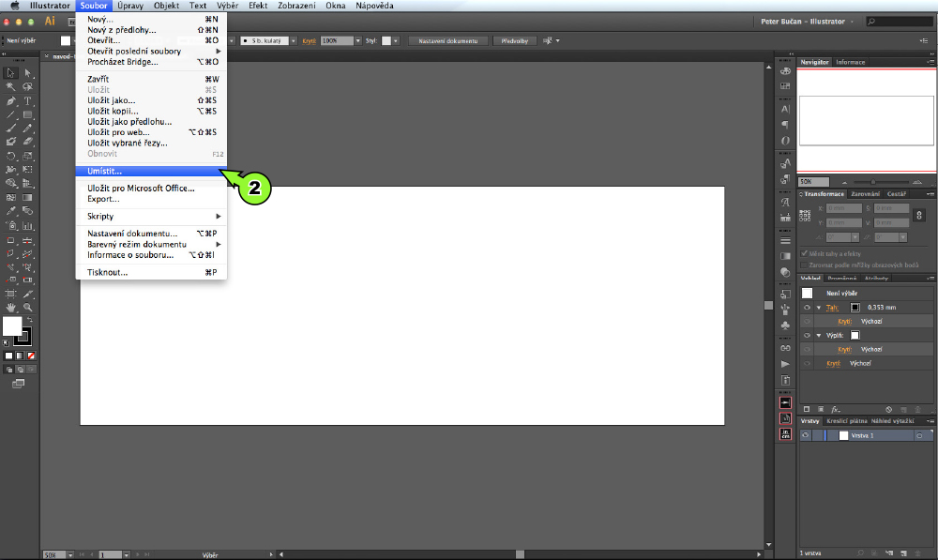
Task: Select the Hand tool
Action: pyautogui.click(x=10, y=308)
